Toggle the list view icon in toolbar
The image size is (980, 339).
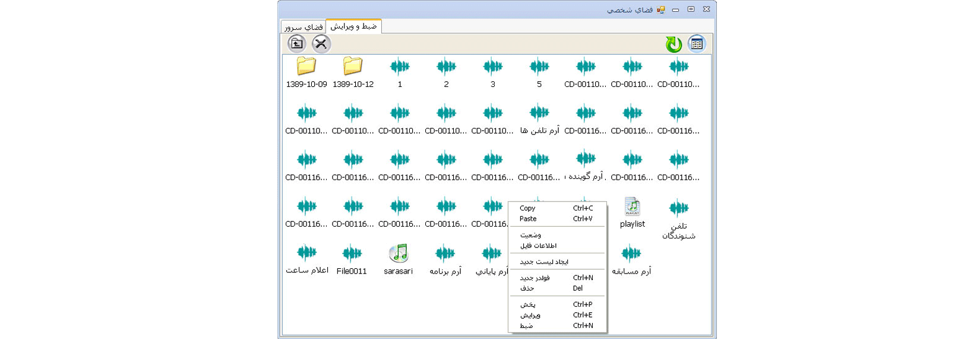coord(697,44)
